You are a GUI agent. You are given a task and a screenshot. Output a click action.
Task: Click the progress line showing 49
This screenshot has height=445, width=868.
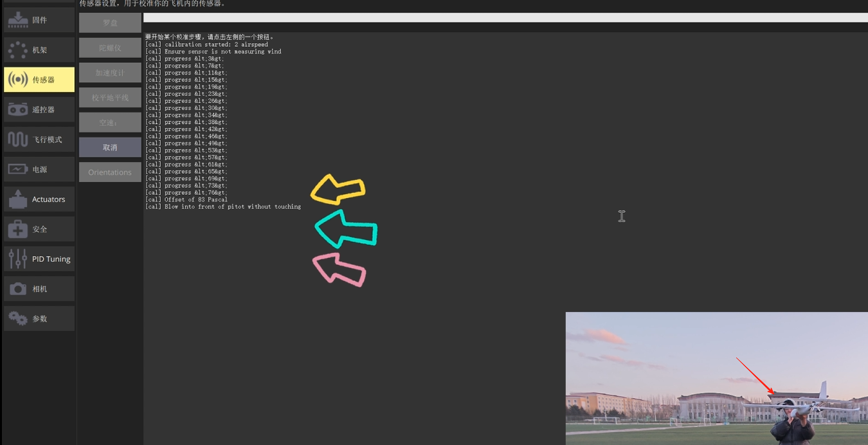(186, 143)
